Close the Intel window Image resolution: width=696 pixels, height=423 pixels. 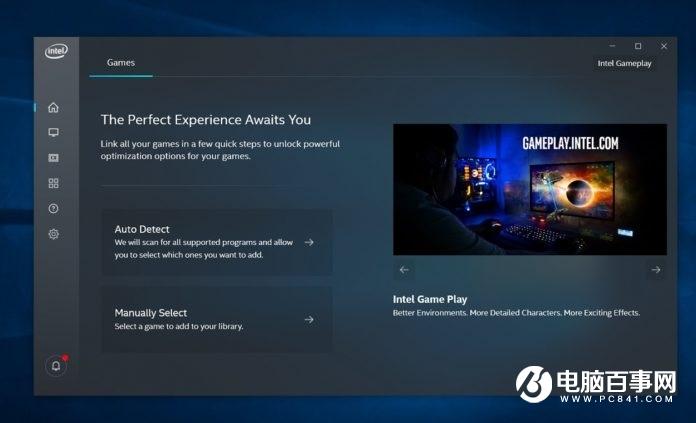[x=664, y=46]
